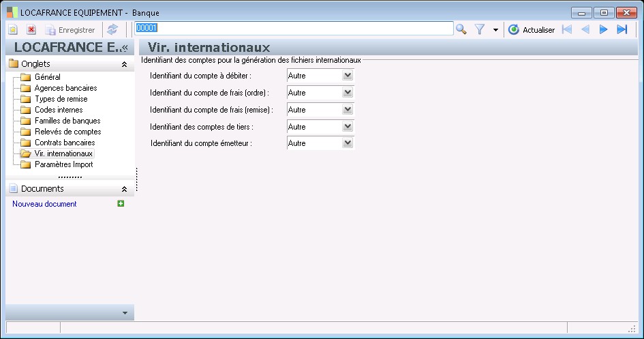This screenshot has width=644, height=339.
Task: Click the new record star icon
Action: coord(13,29)
